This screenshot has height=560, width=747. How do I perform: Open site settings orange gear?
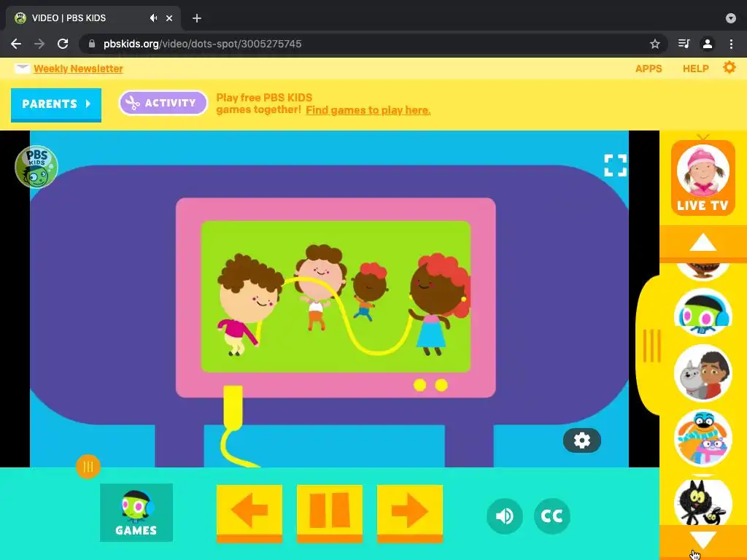(729, 68)
